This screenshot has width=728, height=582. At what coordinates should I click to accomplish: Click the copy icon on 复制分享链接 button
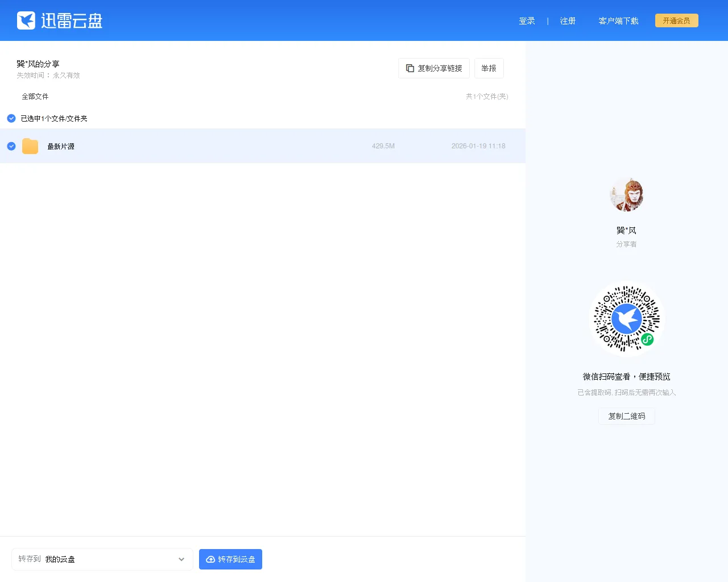[x=409, y=68]
